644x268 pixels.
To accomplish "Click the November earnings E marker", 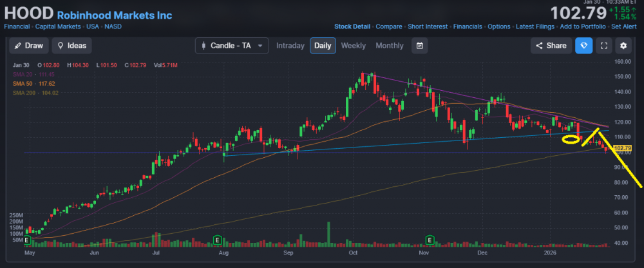I will coord(429,240).
